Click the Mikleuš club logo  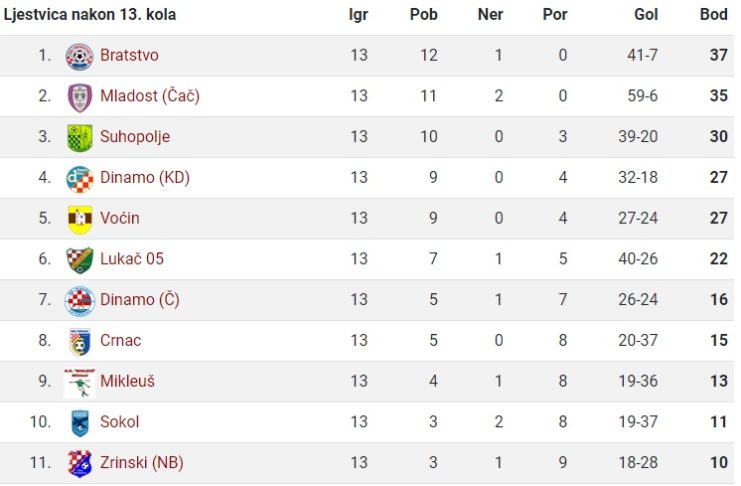click(x=79, y=383)
